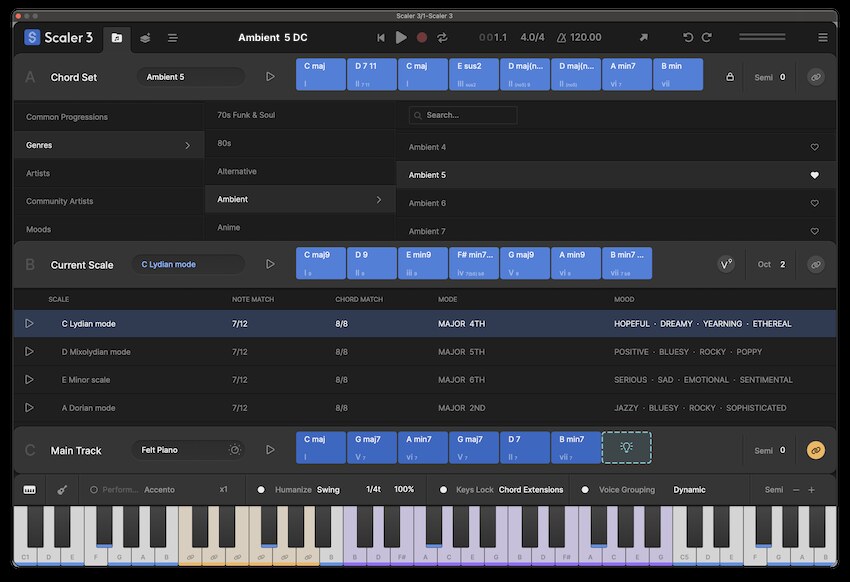
Task: Play the Current Scale chords
Action: pos(270,263)
